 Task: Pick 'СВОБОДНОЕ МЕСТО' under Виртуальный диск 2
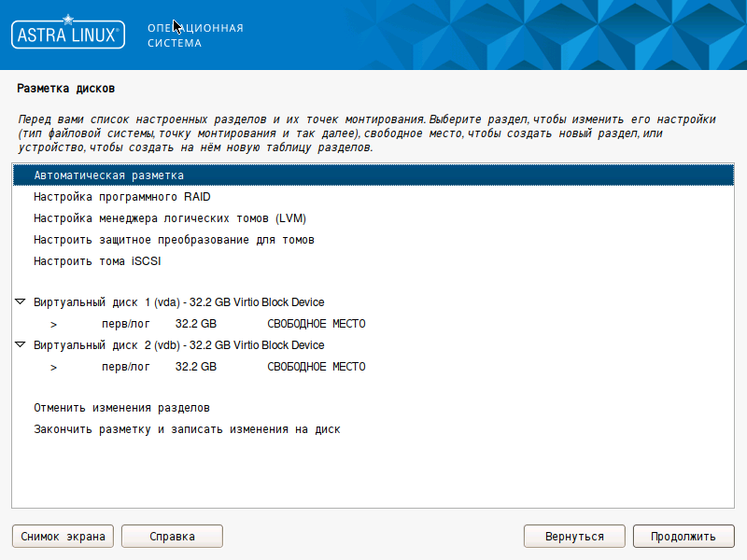317,367
